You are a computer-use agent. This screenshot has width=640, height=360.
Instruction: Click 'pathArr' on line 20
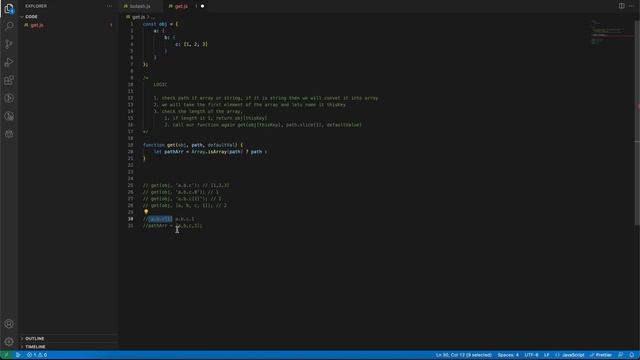coord(174,152)
